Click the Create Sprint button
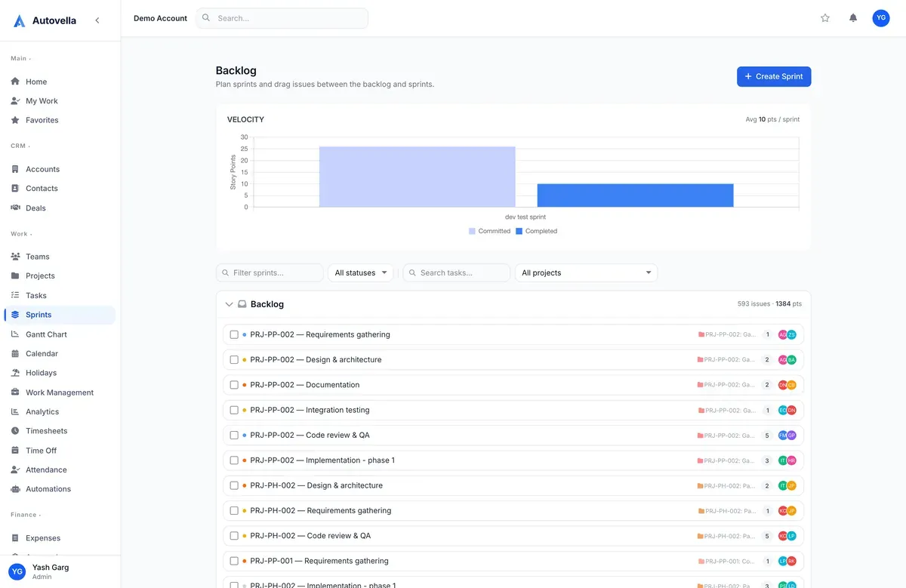This screenshot has height=588, width=906. 774,76
